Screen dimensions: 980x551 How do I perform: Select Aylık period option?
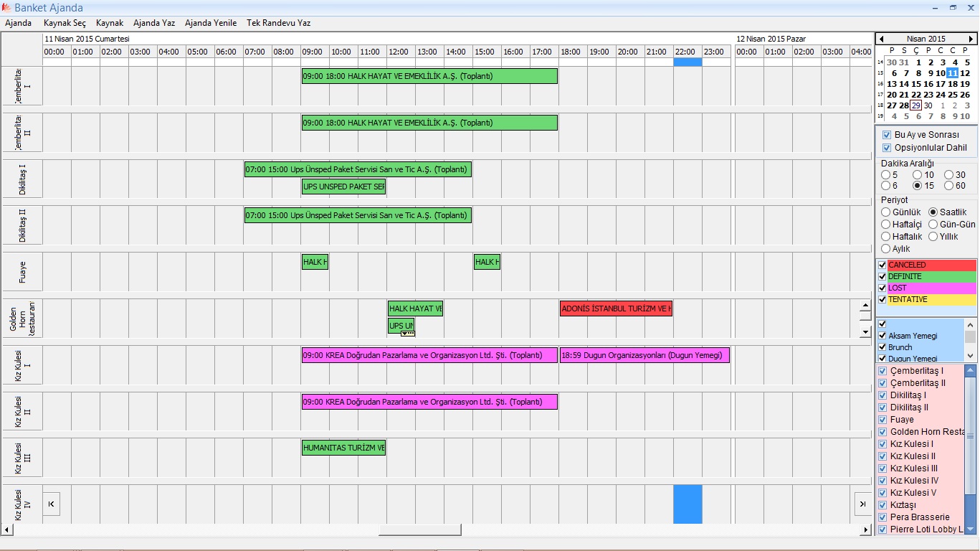tap(886, 249)
